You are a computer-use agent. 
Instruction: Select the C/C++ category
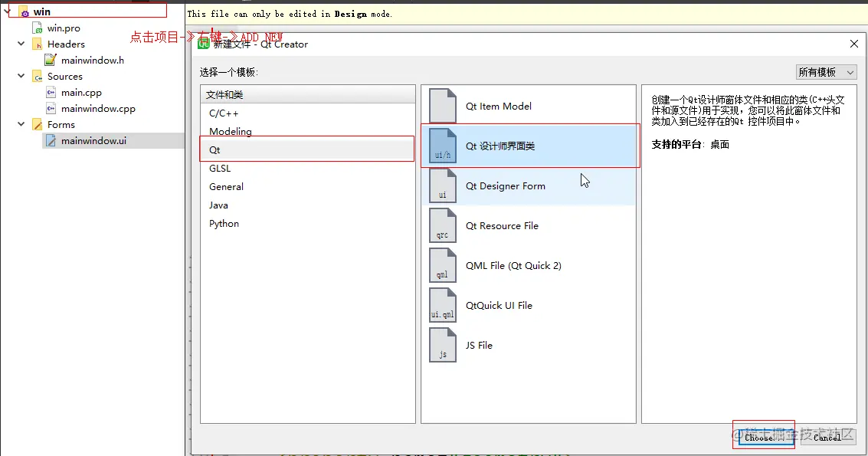pyautogui.click(x=307, y=113)
